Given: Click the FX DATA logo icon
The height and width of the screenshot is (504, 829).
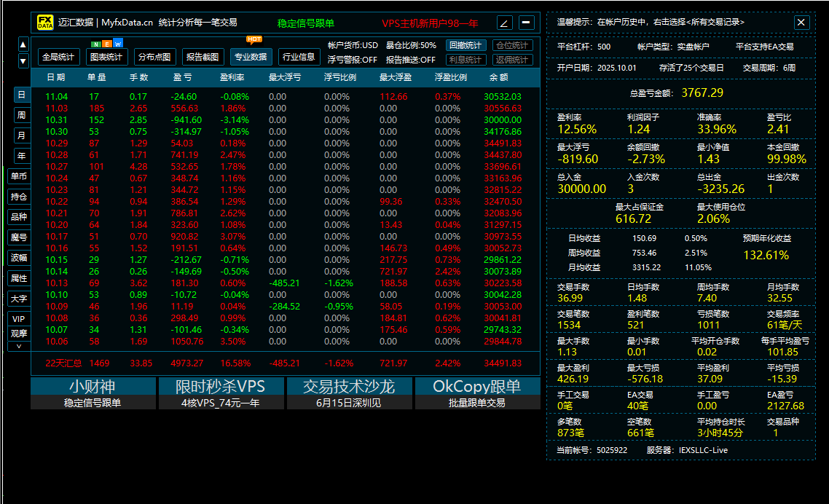Looking at the screenshot, I should coord(45,23).
